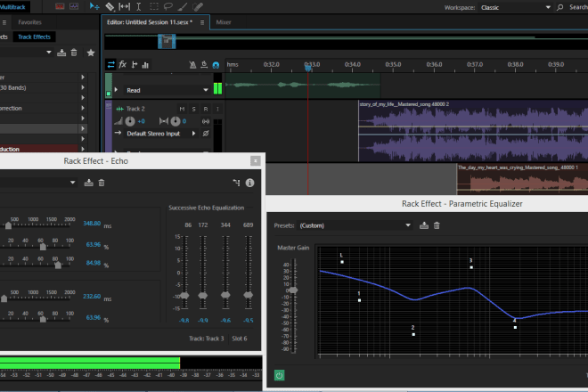Open the red 'duction' effect slot arrow

click(x=83, y=149)
